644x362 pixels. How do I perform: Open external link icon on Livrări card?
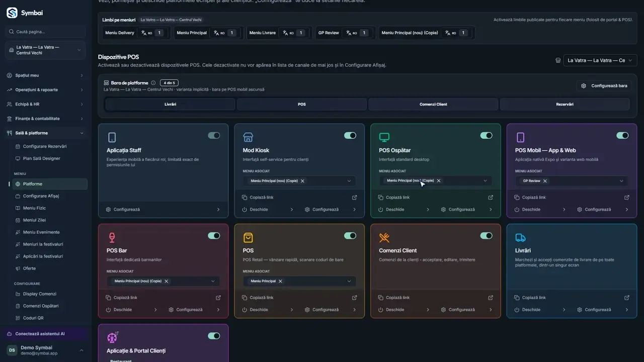coord(627,298)
